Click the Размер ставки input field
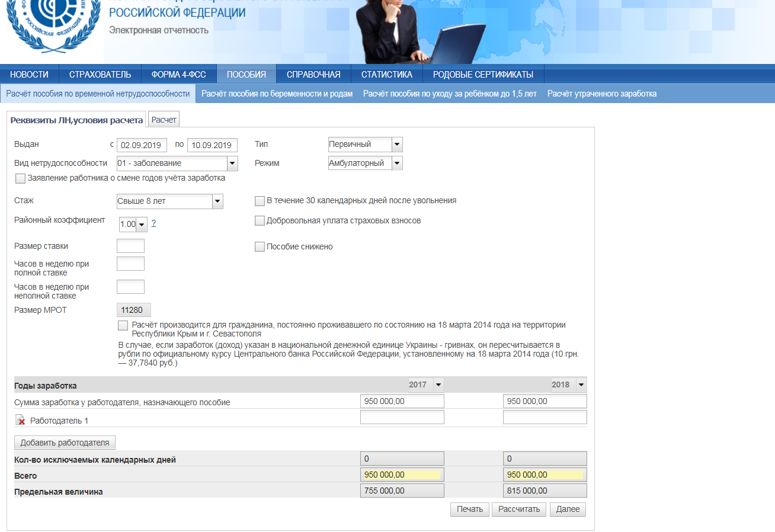Viewport: 775px width, 532px height. [x=130, y=246]
